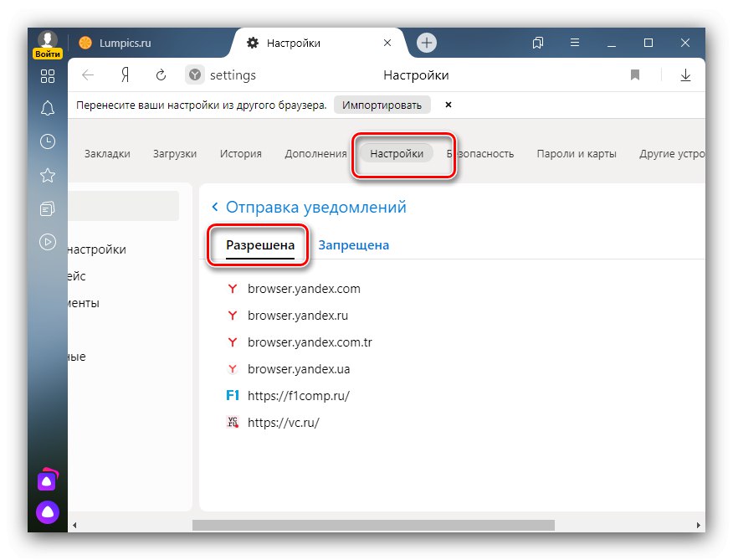The image size is (733, 560).
Task: Click the notifications bell in the sidebar
Action: click(48, 109)
